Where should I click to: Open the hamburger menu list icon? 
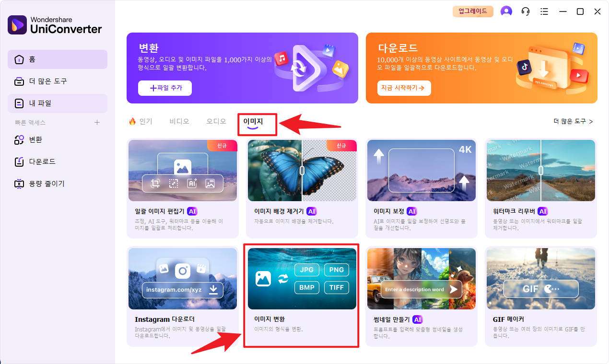(x=544, y=11)
